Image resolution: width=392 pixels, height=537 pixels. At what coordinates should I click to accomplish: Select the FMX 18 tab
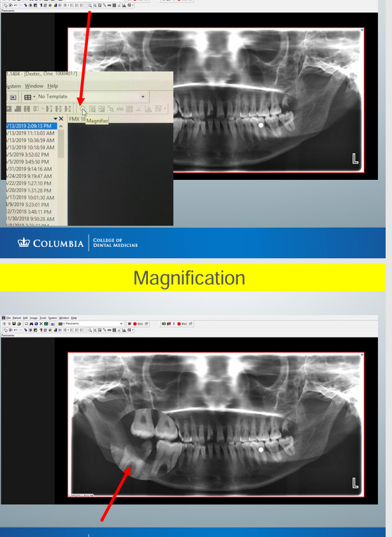(77, 119)
